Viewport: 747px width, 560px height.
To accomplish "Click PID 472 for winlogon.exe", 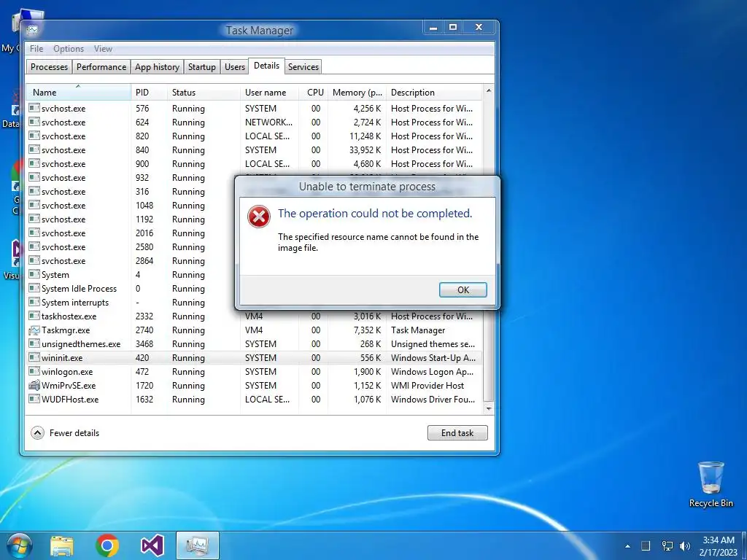I will click(x=142, y=371).
